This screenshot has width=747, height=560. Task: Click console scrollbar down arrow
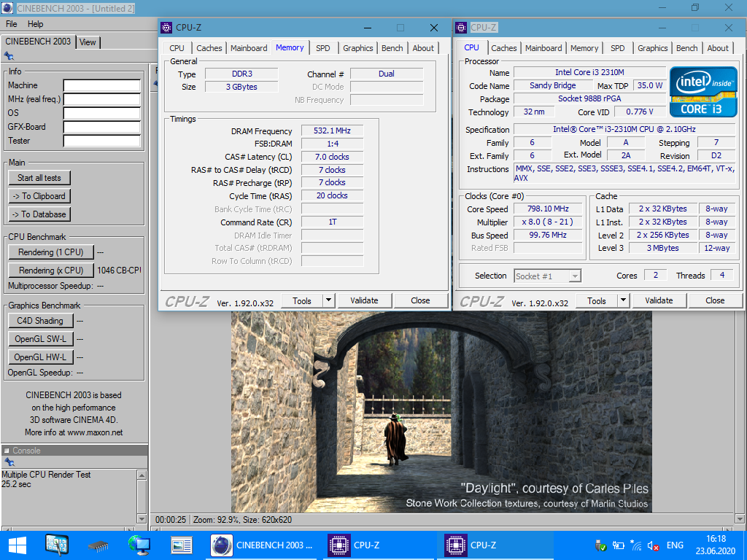coord(142,518)
